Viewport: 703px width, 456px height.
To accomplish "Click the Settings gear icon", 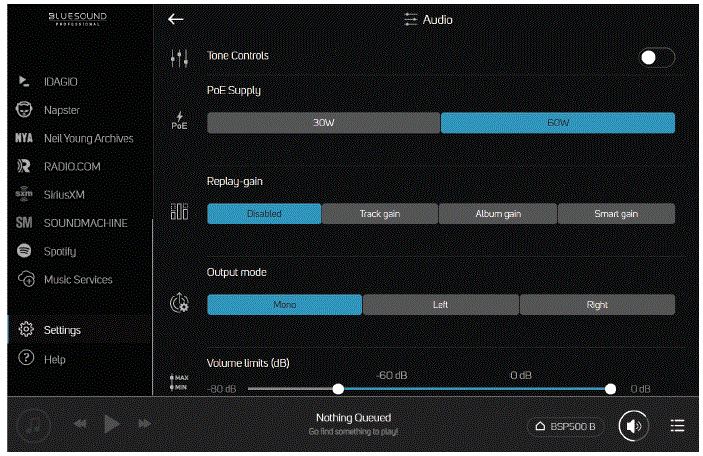I will pos(26,329).
